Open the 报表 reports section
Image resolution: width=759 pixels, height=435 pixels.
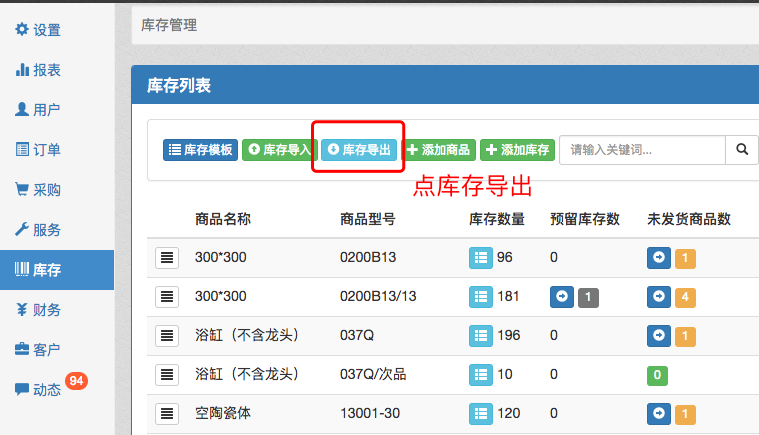(x=38, y=70)
